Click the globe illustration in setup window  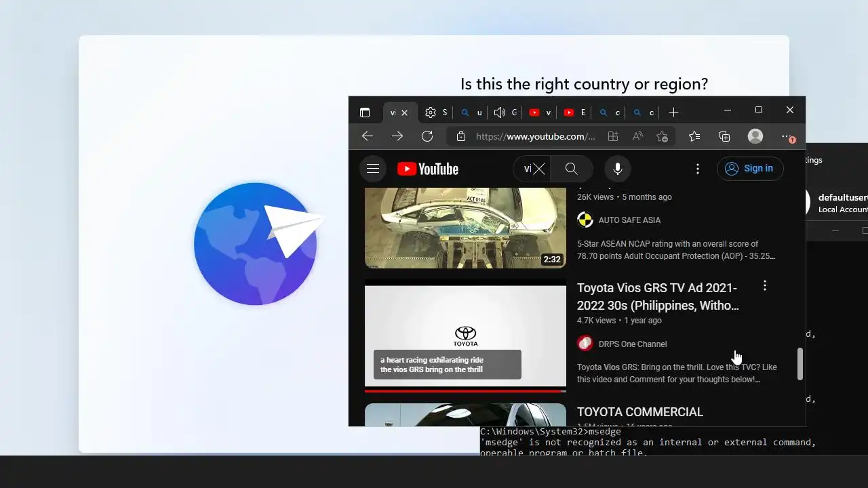[x=258, y=244]
